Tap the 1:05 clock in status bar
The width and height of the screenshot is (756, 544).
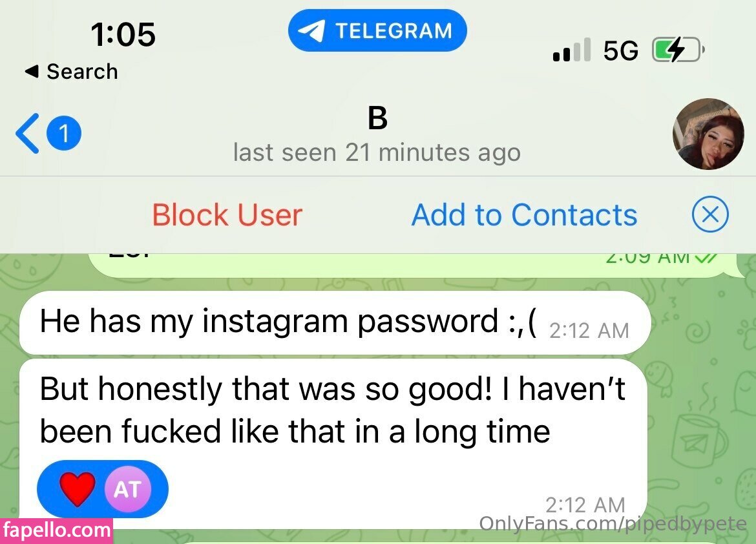[x=123, y=35]
